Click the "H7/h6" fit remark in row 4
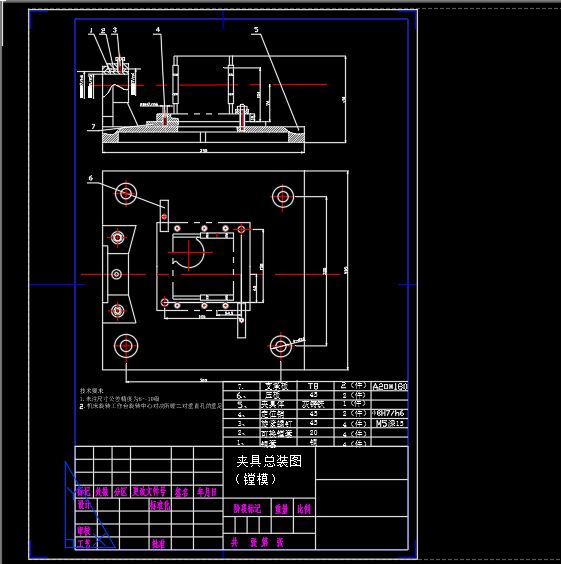This screenshot has height=564, width=561. coord(389,414)
